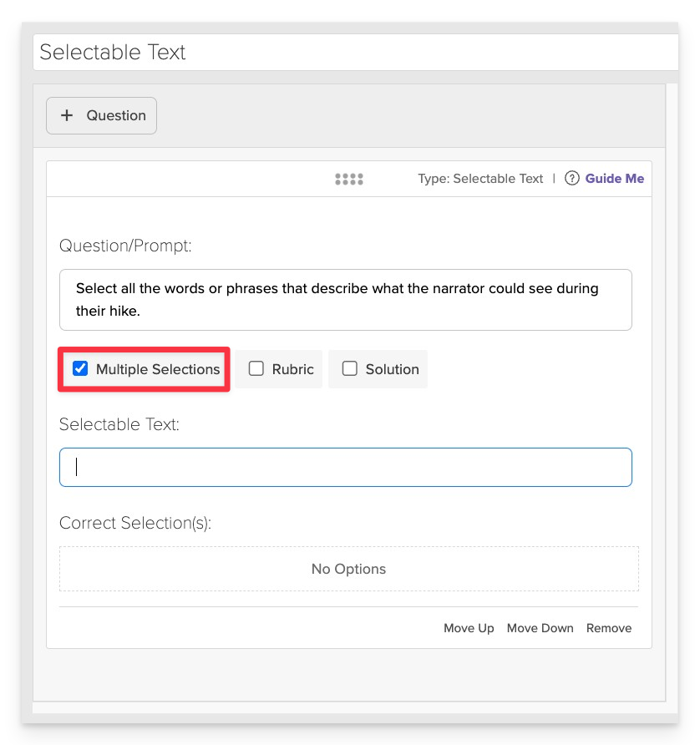700x745 pixels.
Task: Grab the dotted drag handle icon
Action: pyautogui.click(x=349, y=179)
